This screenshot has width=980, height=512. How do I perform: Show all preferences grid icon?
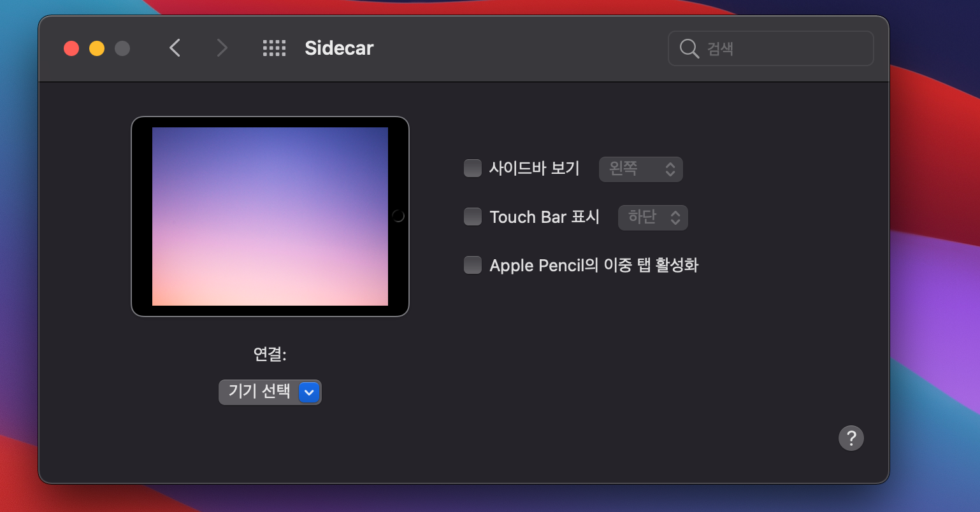[275, 48]
